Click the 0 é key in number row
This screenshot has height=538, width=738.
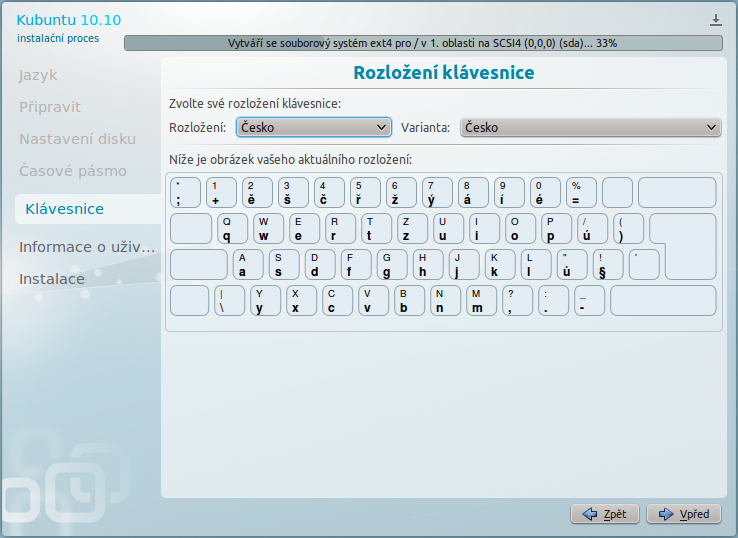pos(545,193)
